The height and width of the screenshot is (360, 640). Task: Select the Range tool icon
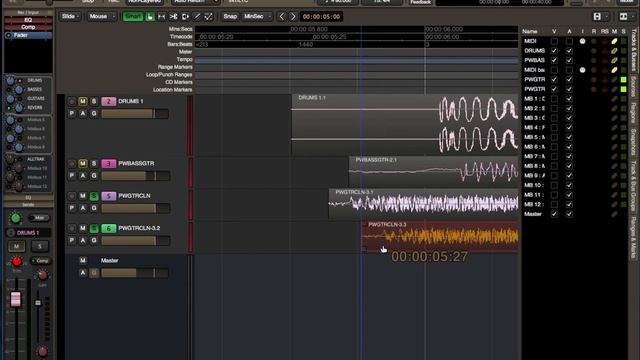pyautogui.click(x=162, y=17)
